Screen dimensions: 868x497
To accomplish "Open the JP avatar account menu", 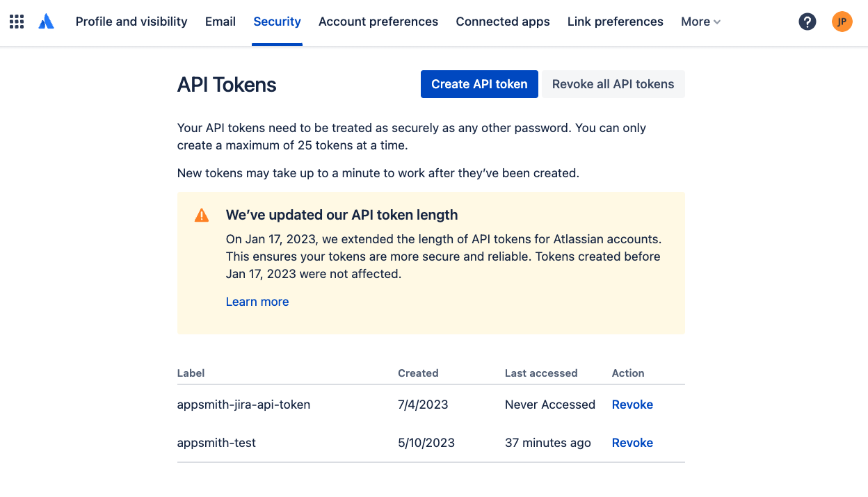I will coord(842,22).
